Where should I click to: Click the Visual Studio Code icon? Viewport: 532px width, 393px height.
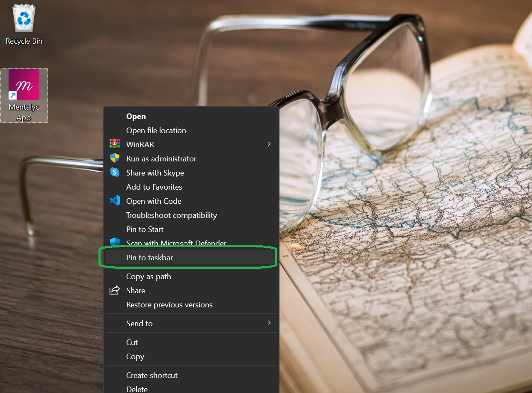[115, 201]
